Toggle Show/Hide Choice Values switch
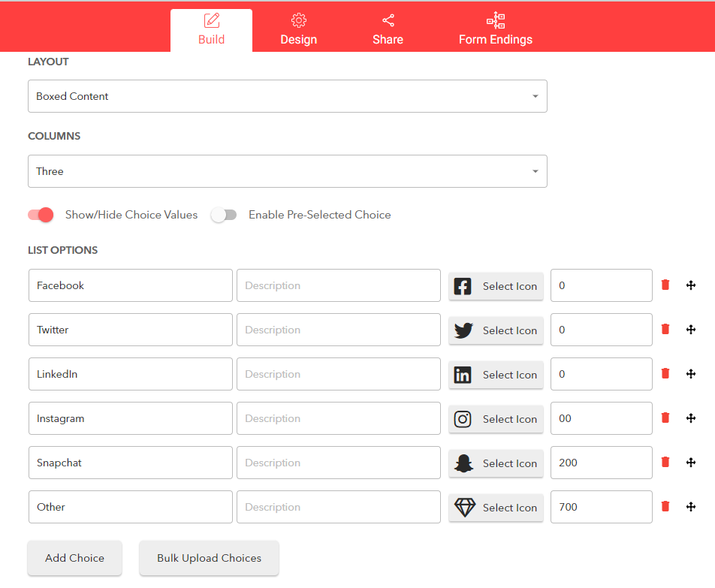 [41, 215]
